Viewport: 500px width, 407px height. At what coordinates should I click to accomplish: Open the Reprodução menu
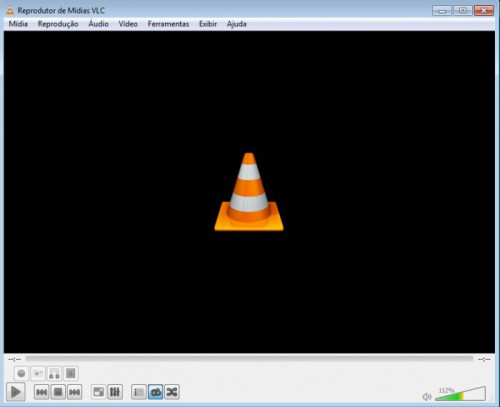tap(58, 24)
